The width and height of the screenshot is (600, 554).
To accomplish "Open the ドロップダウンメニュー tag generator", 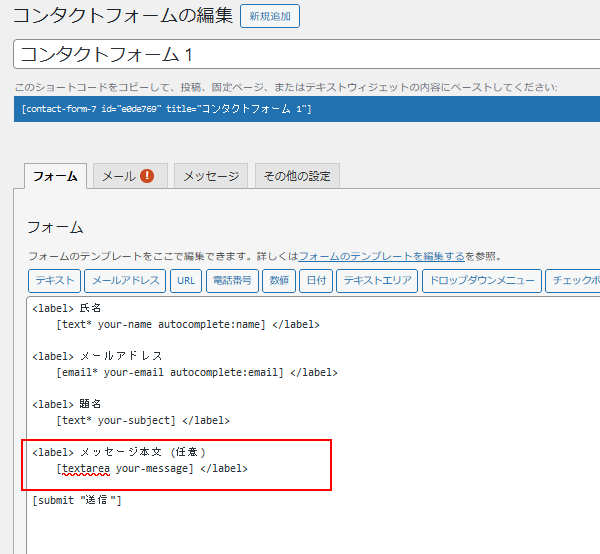I will pos(482,281).
